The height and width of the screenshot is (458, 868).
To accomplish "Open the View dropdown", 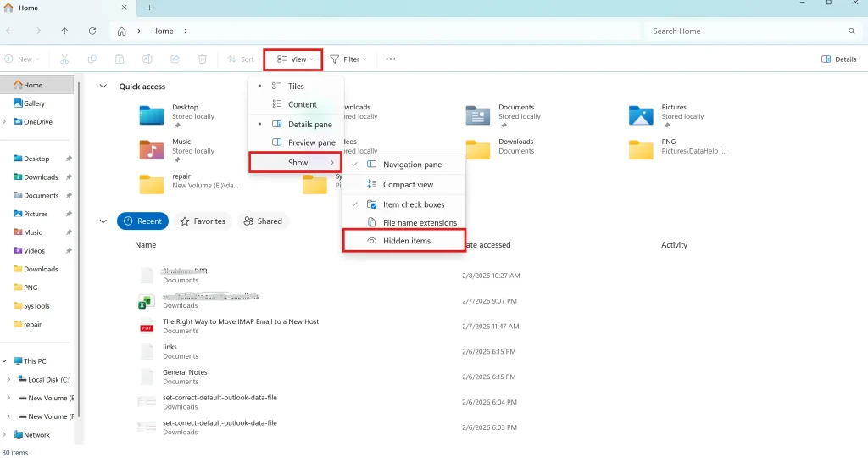I will click(293, 59).
